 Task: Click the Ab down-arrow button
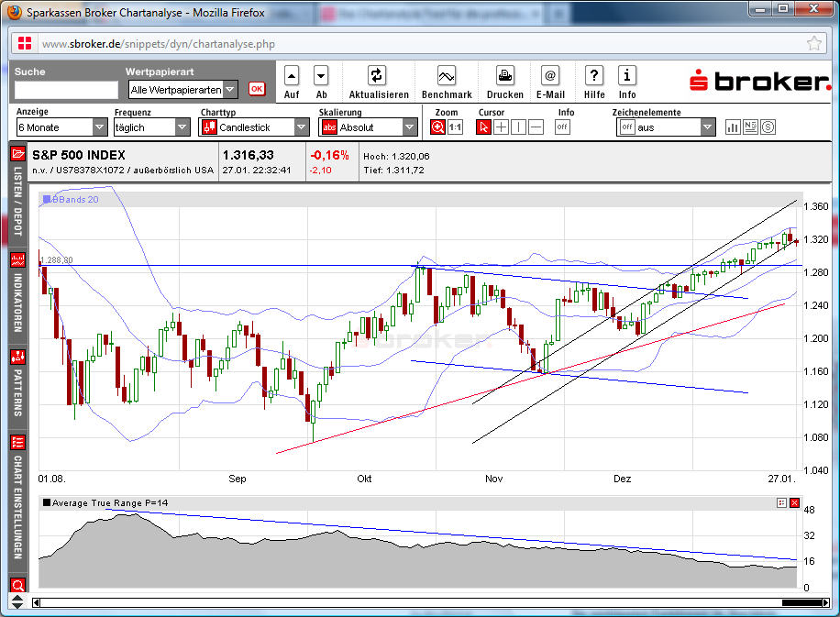pos(321,77)
